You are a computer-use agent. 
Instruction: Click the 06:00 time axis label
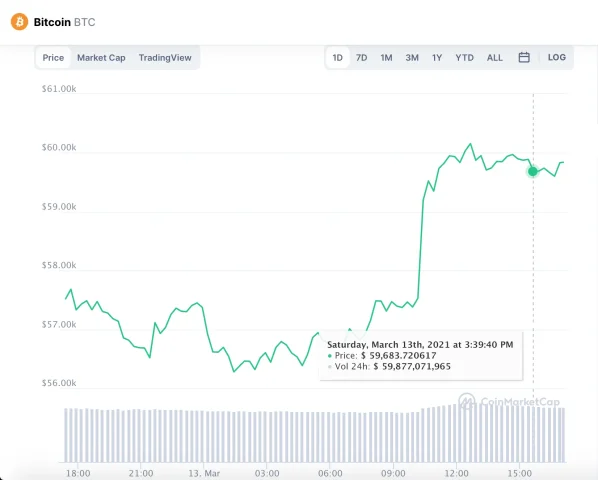(330, 474)
